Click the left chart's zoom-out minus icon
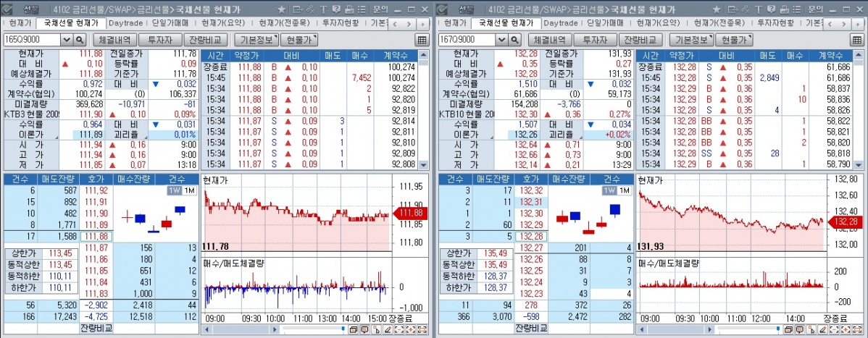 (399, 330)
